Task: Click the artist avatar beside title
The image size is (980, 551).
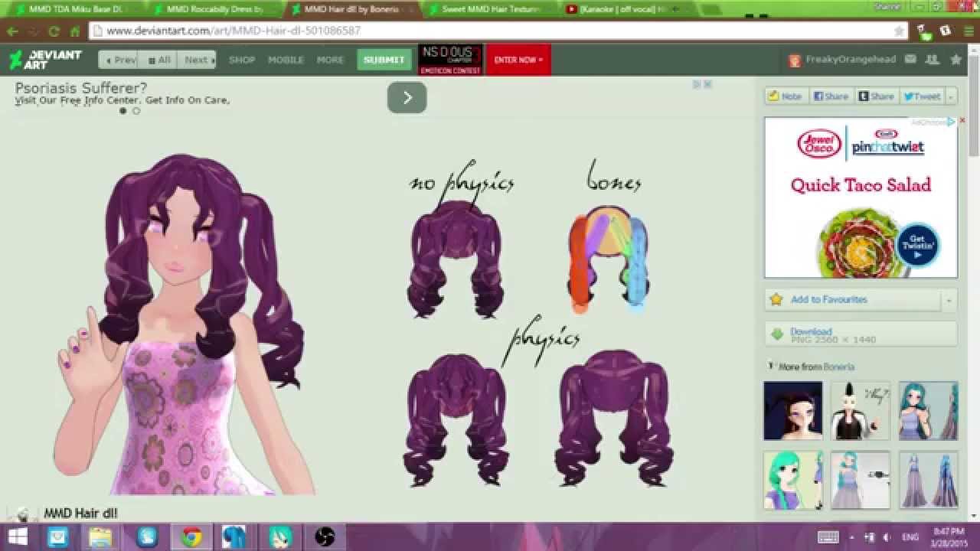Action: coord(23,514)
